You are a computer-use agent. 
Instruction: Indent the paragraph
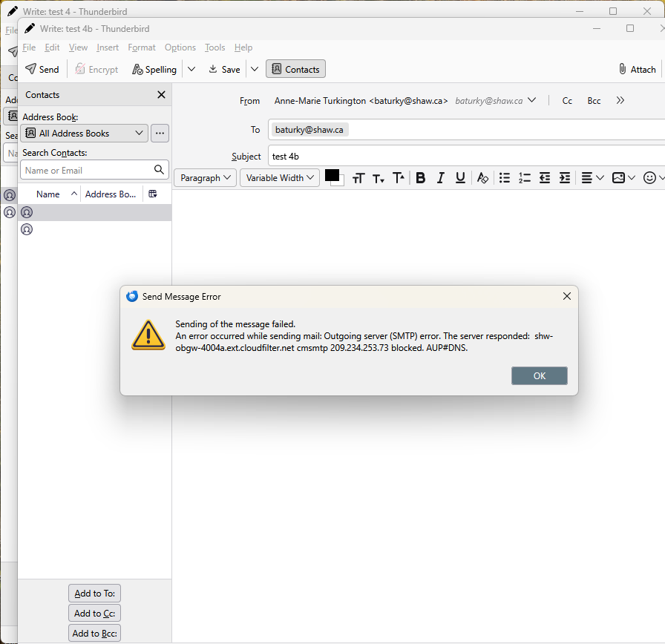pyautogui.click(x=565, y=178)
